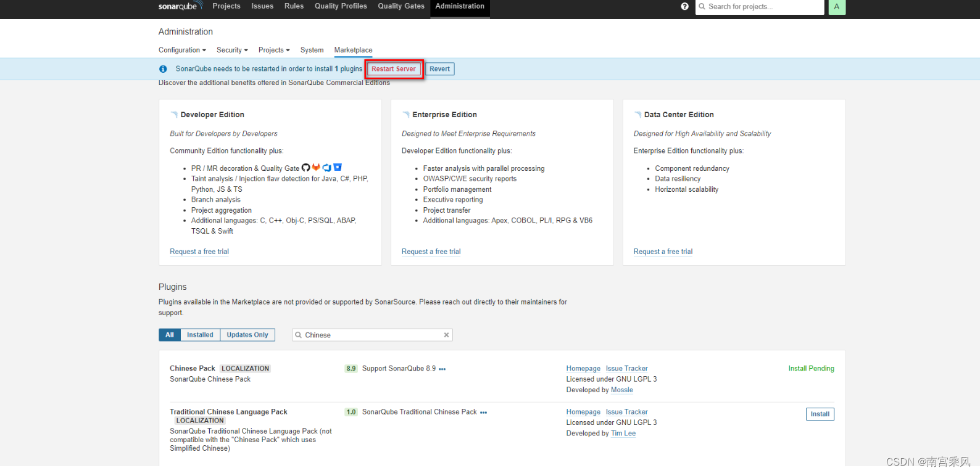
Task: Click the Data Center Edition heading
Action: click(679, 115)
